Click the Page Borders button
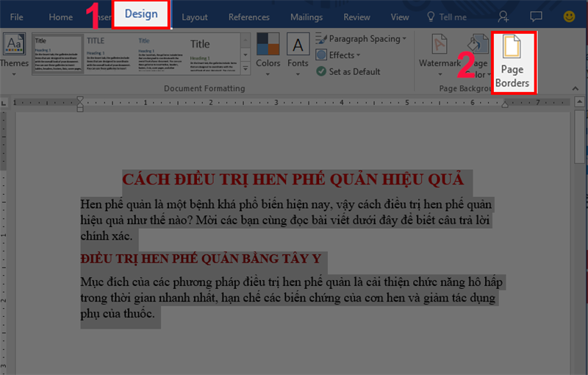Viewport: 588px width, 375px height. pyautogui.click(x=512, y=62)
